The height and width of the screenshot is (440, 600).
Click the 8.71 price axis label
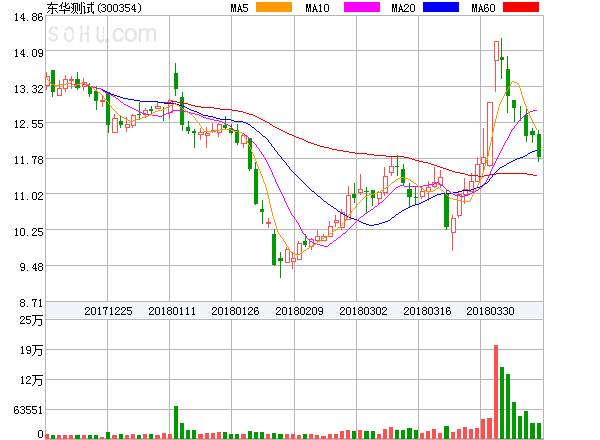point(31,303)
